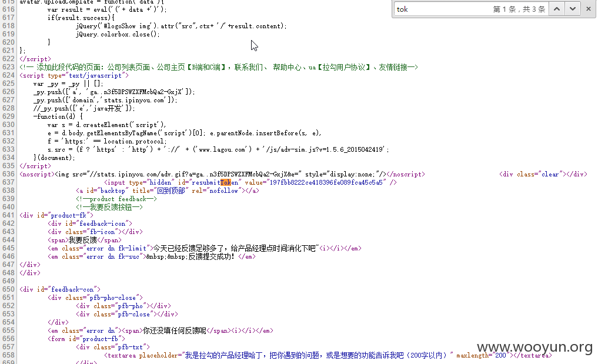The height and width of the screenshot is (364, 598).
Task: Click the 'var _py = _py || [];' statement
Action: [69, 84]
